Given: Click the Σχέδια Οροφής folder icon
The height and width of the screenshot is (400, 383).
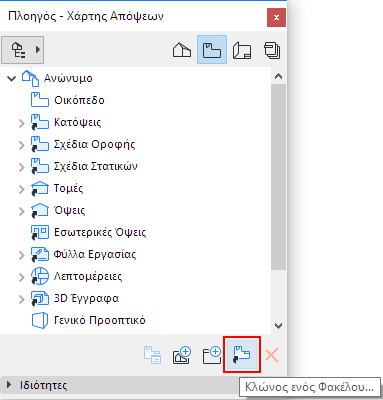Looking at the screenshot, I should (x=40, y=144).
